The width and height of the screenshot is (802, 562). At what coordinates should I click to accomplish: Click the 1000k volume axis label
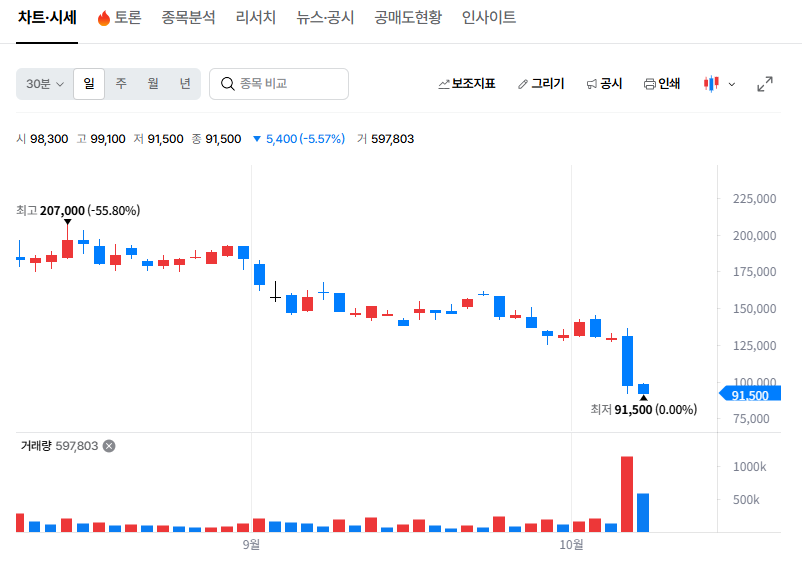pyautogui.click(x=749, y=467)
